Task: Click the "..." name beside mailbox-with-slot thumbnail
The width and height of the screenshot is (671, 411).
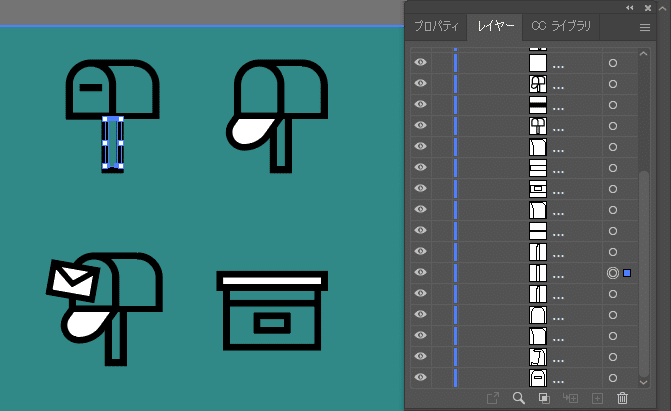Action: [558, 382]
